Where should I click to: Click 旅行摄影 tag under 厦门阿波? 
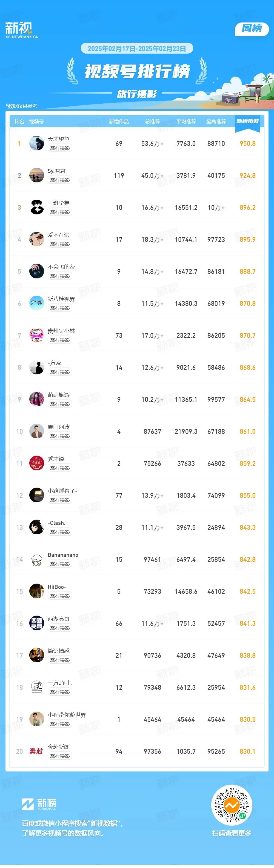point(60,436)
